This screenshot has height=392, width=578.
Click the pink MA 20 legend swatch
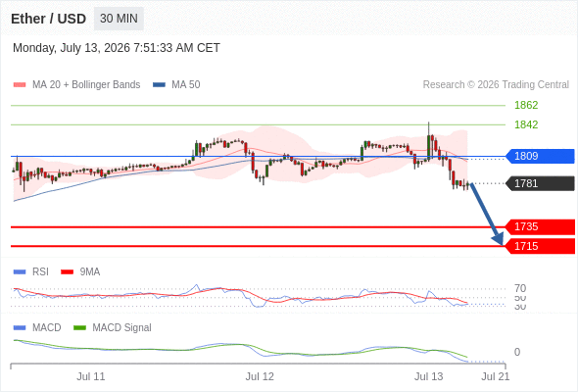click(x=20, y=85)
